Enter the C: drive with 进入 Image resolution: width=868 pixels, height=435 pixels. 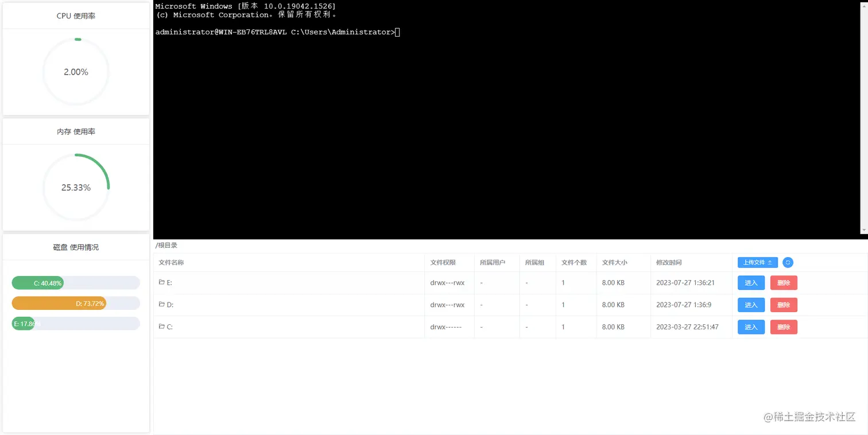[751, 327]
